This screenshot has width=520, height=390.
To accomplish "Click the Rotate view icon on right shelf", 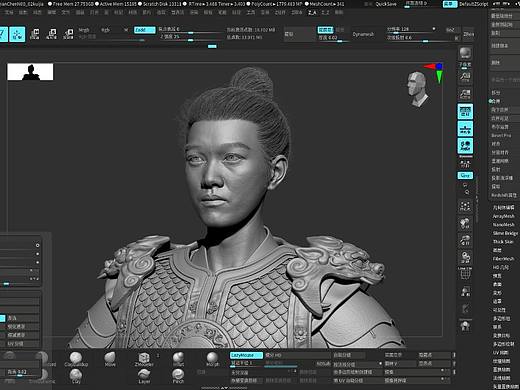I will point(465,257).
